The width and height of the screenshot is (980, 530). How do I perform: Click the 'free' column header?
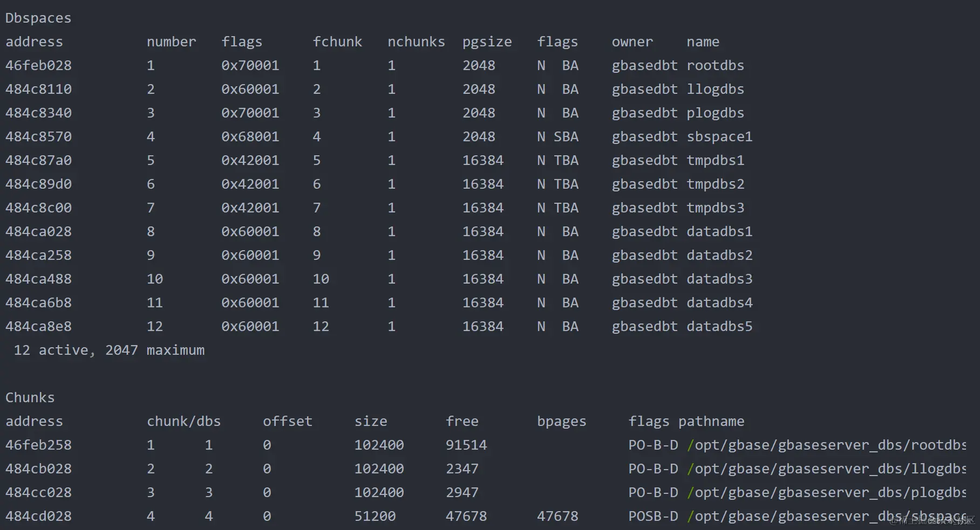pyautogui.click(x=462, y=422)
